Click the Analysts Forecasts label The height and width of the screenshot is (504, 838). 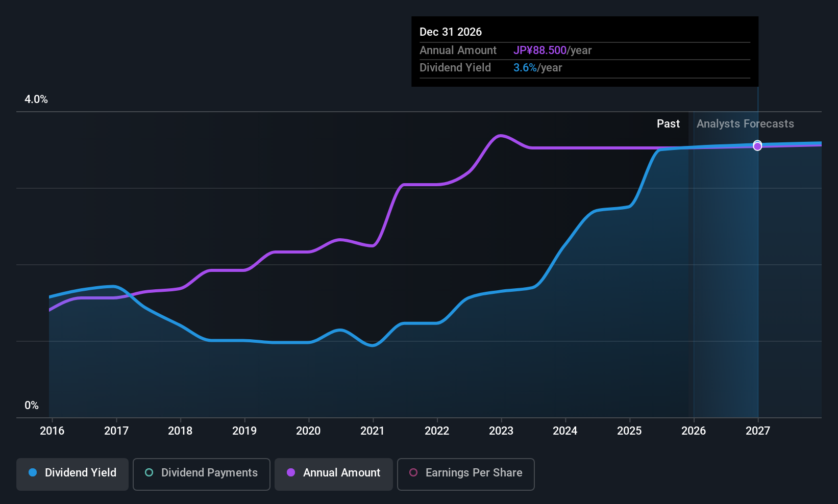pos(745,124)
